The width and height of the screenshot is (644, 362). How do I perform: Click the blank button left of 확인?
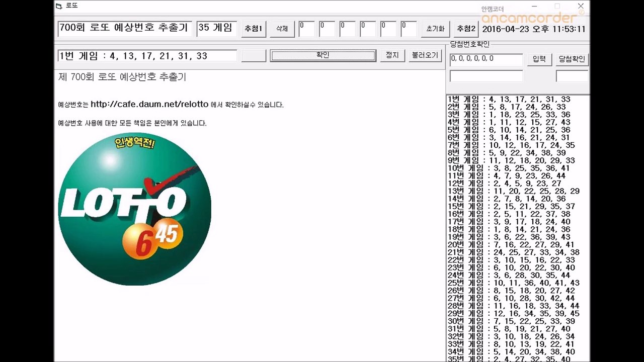point(254,55)
